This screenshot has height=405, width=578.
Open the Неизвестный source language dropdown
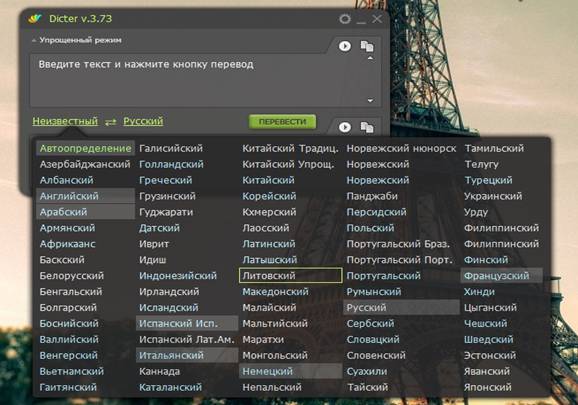coord(65,121)
